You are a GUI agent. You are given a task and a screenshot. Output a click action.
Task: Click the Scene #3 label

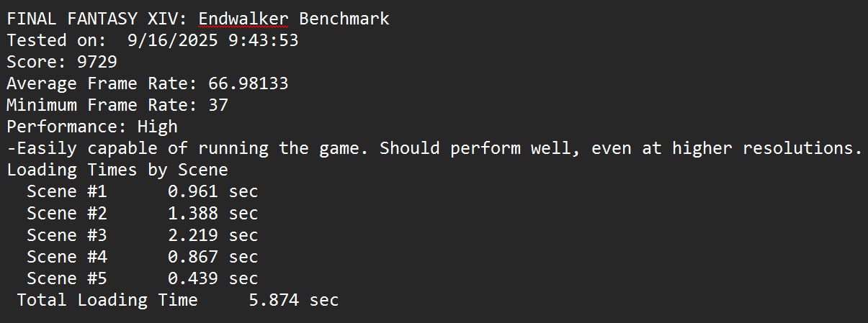(x=66, y=235)
